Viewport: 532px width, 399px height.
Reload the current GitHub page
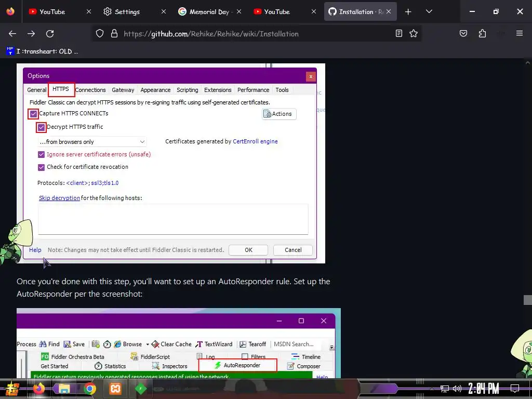(x=50, y=34)
